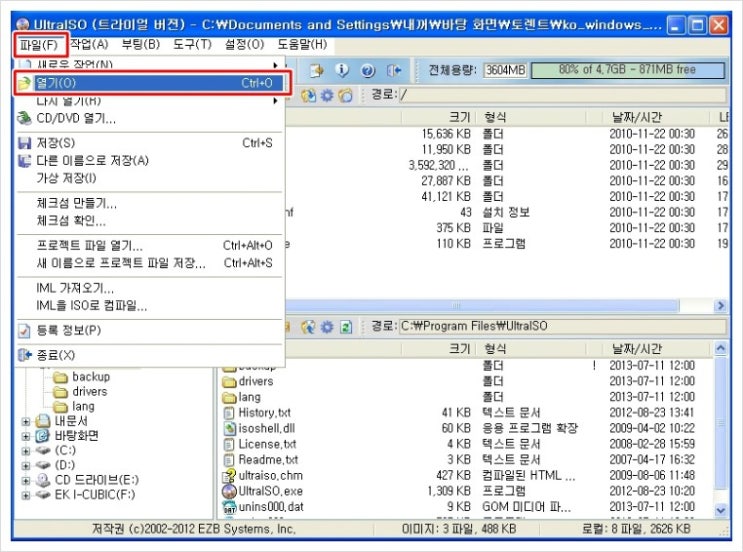Choose IML을 ISO로 컴파일... entry

click(151, 306)
